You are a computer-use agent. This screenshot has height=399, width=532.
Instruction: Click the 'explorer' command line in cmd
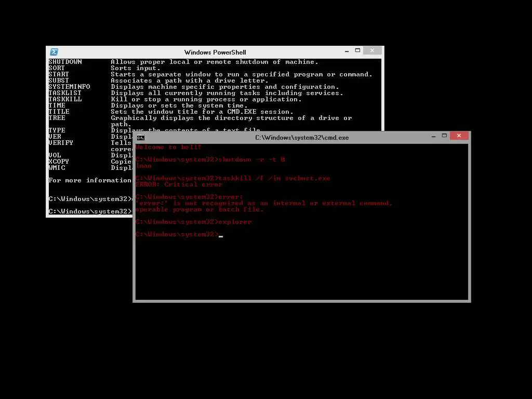193,222
